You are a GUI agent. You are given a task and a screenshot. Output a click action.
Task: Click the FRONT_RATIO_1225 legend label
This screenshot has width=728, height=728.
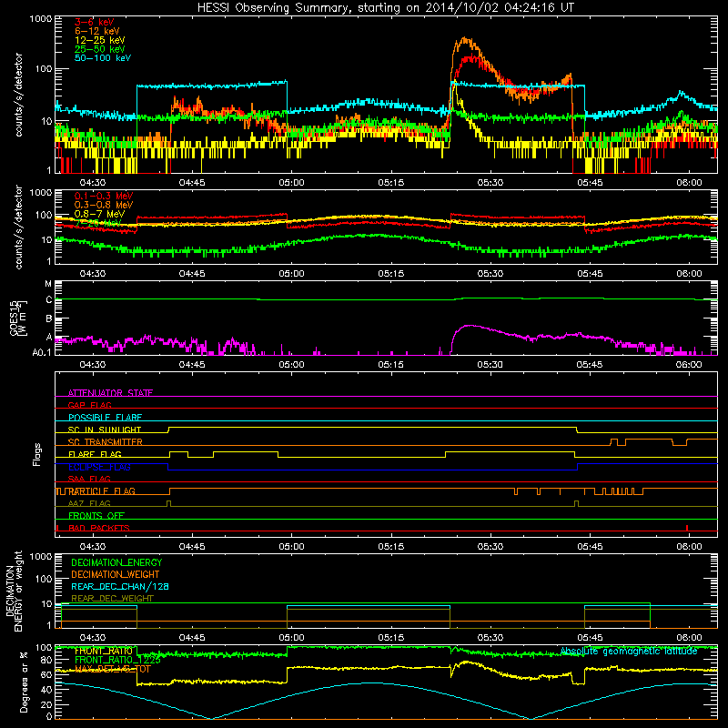pos(117,661)
